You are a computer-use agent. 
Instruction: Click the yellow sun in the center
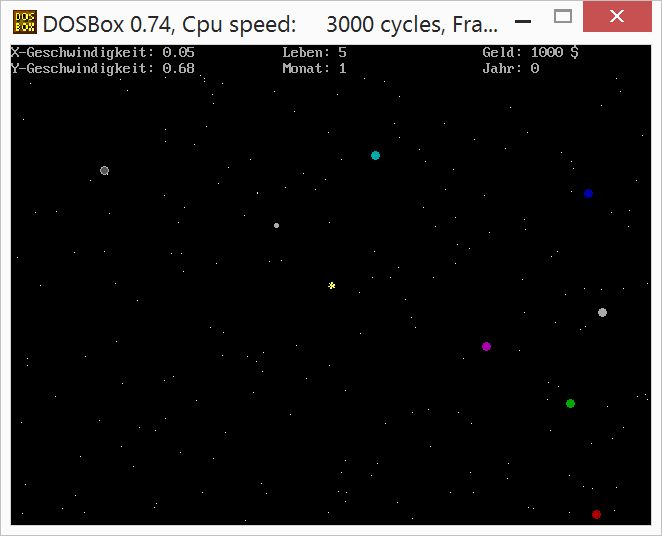tap(332, 285)
